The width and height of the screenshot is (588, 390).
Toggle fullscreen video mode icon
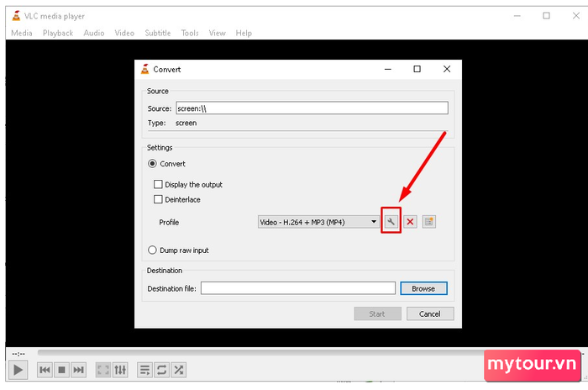[103, 370]
